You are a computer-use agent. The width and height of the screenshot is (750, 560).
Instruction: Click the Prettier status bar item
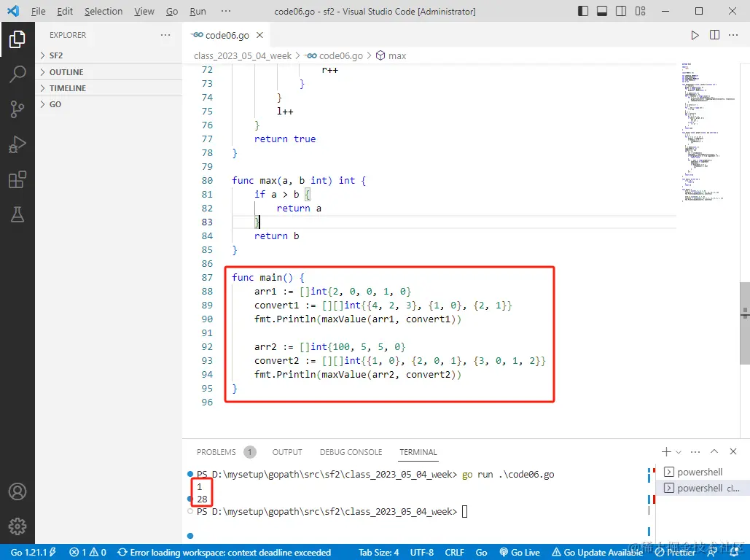tap(675, 552)
